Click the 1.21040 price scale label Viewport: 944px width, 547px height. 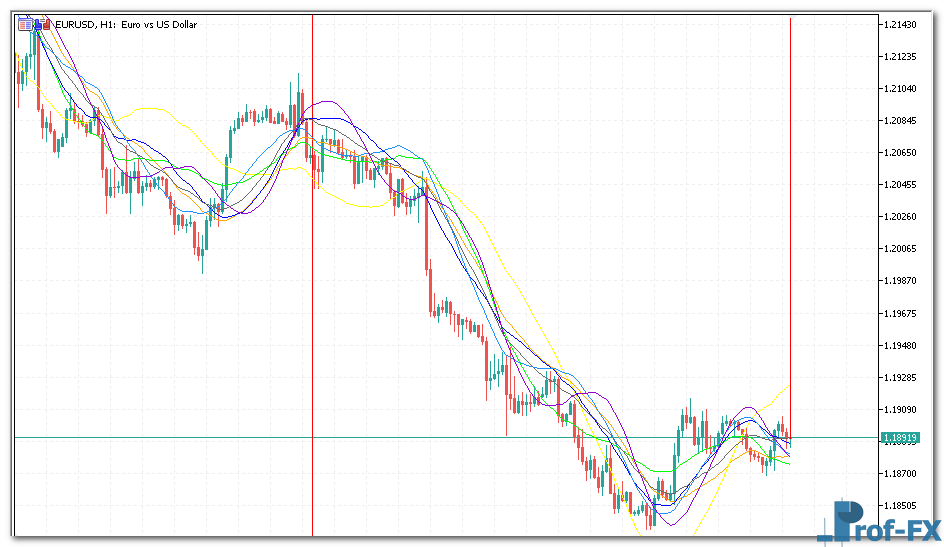click(x=900, y=89)
